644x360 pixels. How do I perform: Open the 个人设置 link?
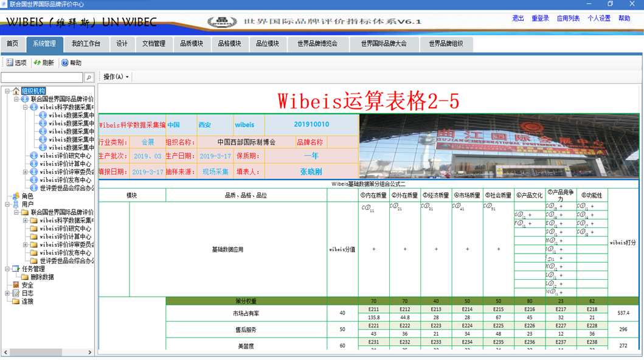coord(599,18)
